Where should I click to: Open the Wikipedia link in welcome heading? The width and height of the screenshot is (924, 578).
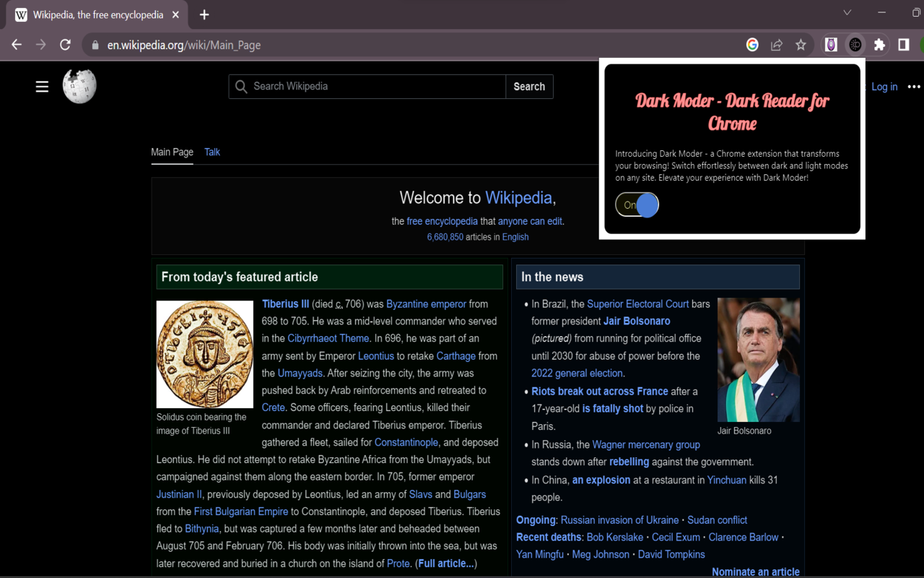point(518,198)
